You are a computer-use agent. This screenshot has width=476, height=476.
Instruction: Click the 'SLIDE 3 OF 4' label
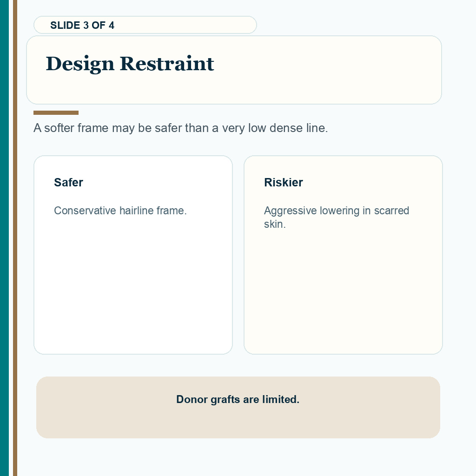coord(82,25)
